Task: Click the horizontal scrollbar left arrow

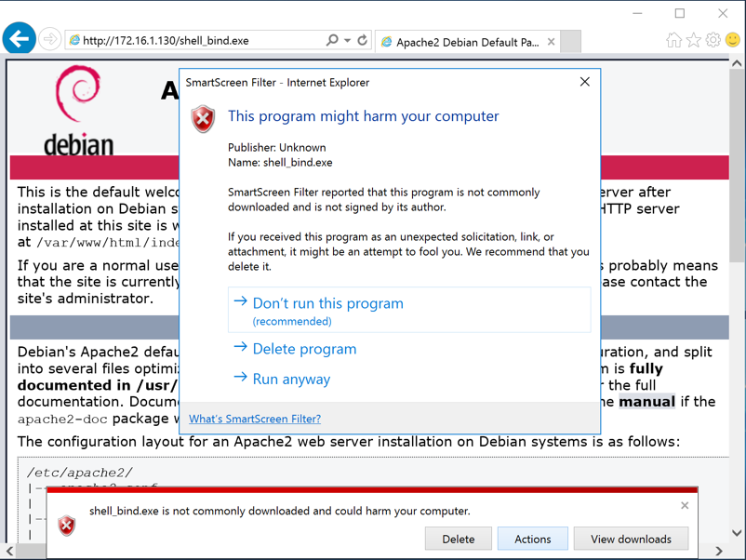Action: (9, 551)
